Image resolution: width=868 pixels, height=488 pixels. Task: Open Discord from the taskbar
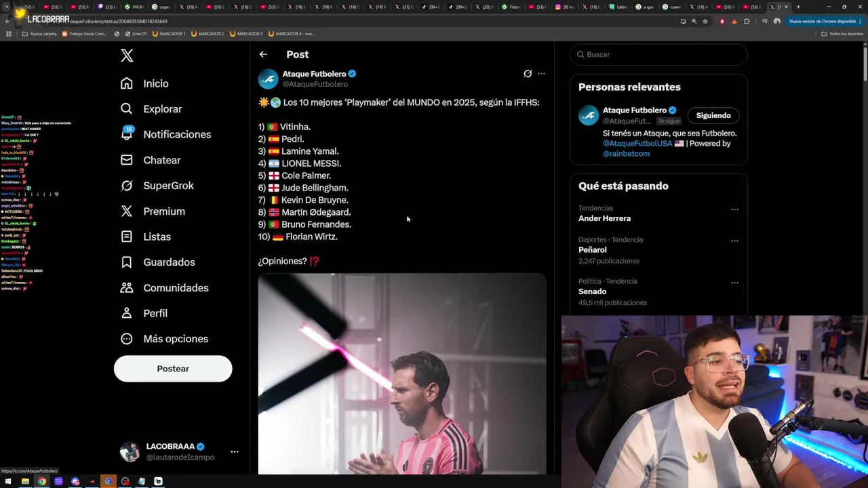(75, 481)
